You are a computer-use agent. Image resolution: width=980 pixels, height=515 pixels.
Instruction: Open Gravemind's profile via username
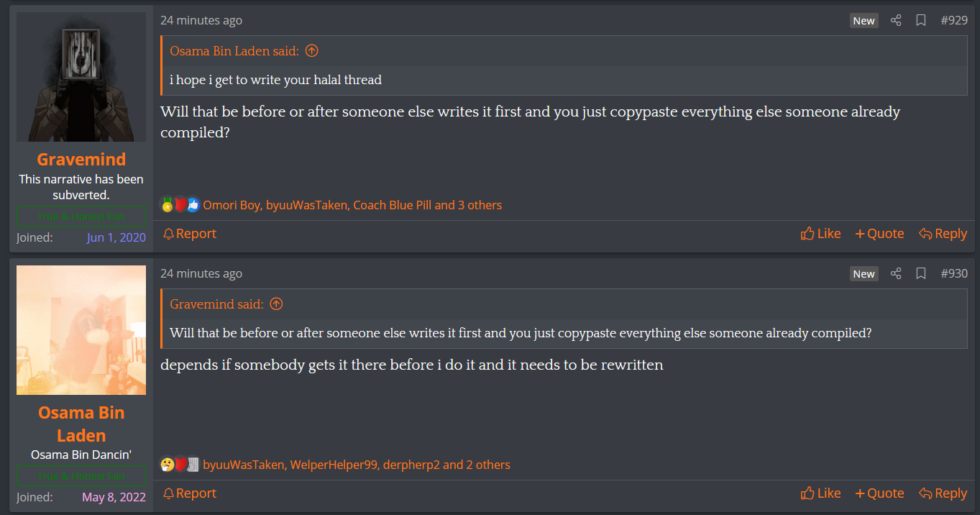click(x=81, y=160)
